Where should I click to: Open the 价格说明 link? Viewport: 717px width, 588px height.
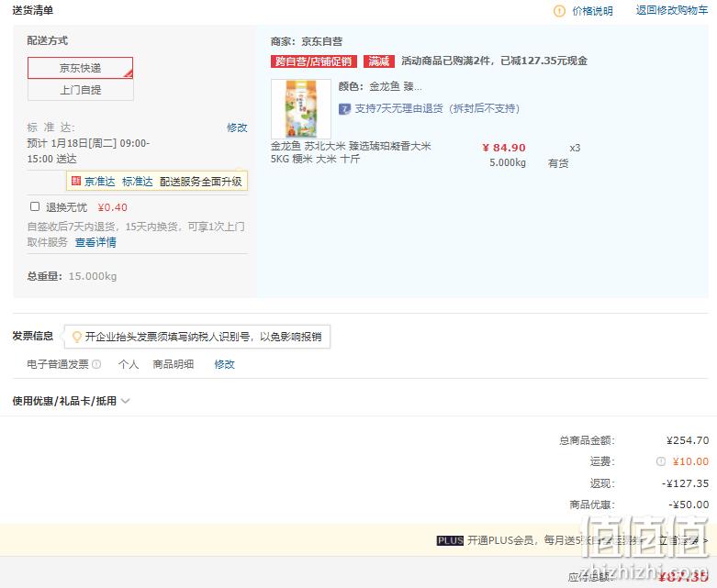click(592, 10)
